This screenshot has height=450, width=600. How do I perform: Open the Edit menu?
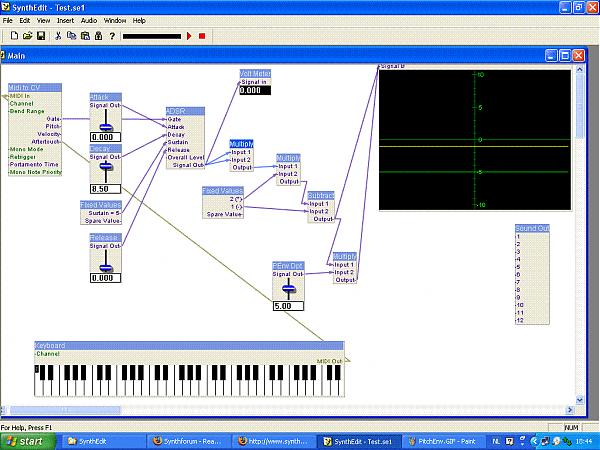(25, 21)
